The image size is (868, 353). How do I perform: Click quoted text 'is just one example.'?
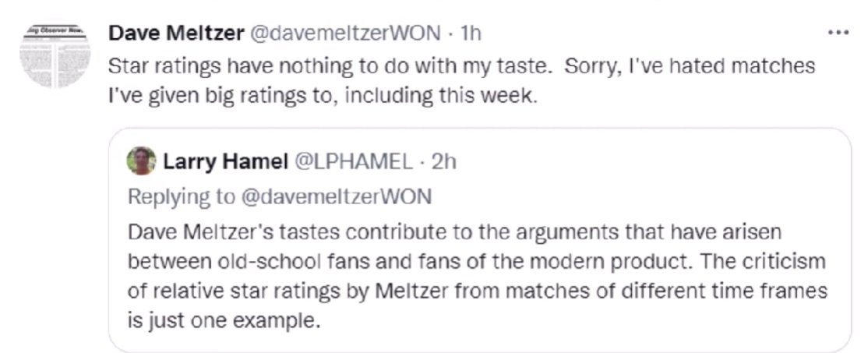pyautogui.click(x=224, y=321)
